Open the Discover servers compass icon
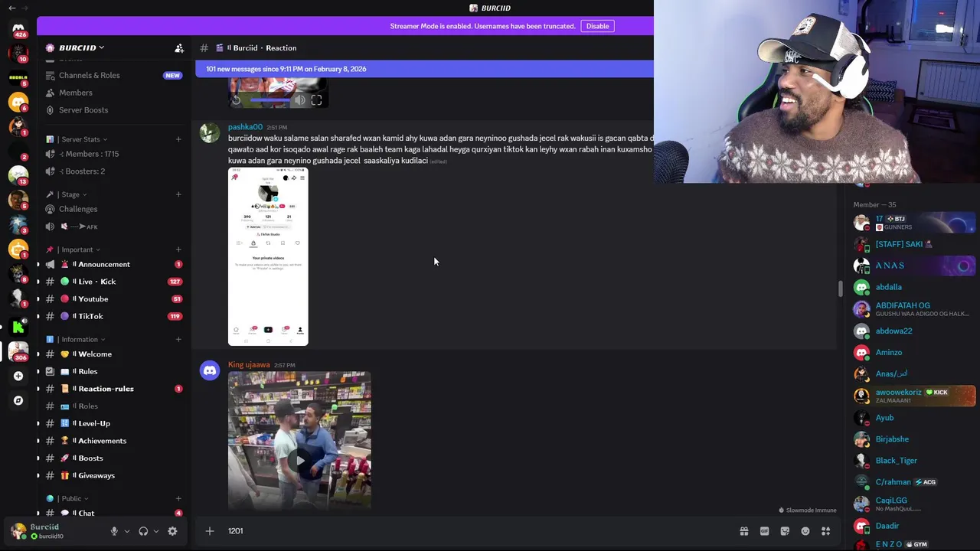 coord(18,400)
